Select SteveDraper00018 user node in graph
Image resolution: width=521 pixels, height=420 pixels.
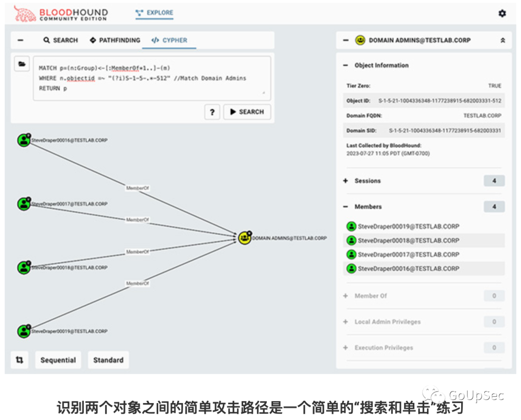[x=24, y=268]
